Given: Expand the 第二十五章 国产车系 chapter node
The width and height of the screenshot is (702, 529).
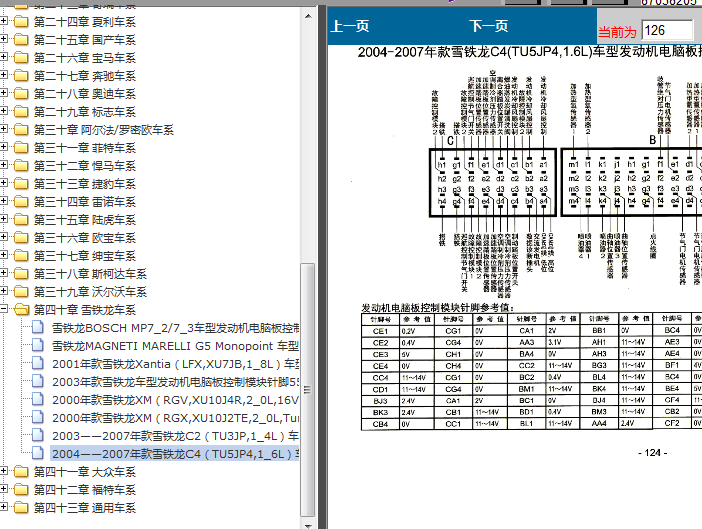Looking at the screenshot, I should [x=4, y=38].
